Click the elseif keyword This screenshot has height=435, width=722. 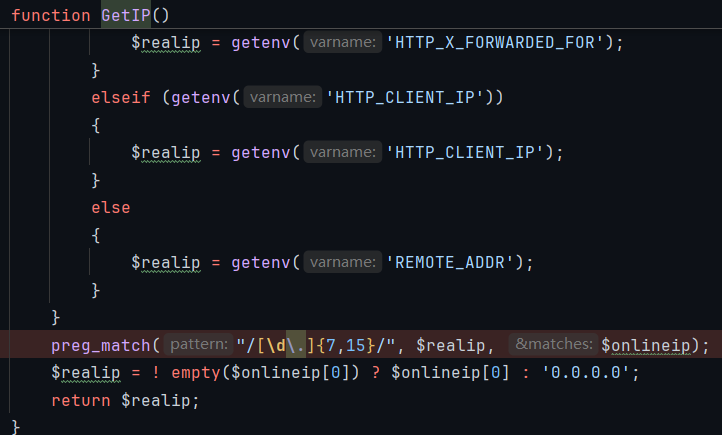(x=118, y=97)
